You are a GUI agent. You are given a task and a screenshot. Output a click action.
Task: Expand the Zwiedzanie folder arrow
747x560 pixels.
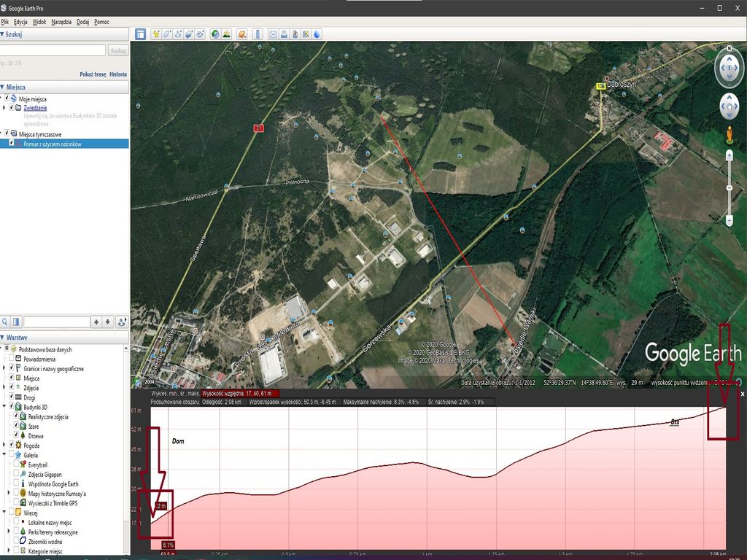(4, 108)
